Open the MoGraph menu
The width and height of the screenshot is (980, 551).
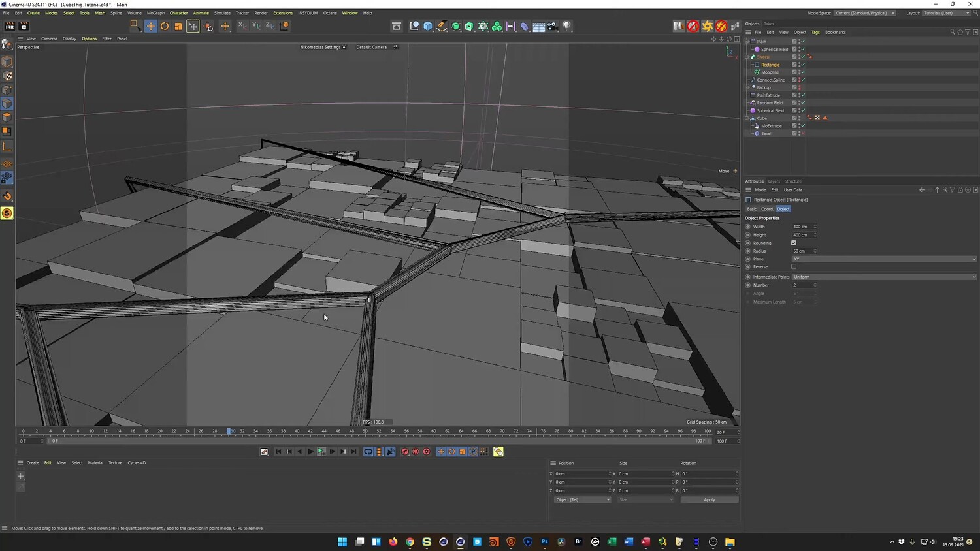coord(155,13)
